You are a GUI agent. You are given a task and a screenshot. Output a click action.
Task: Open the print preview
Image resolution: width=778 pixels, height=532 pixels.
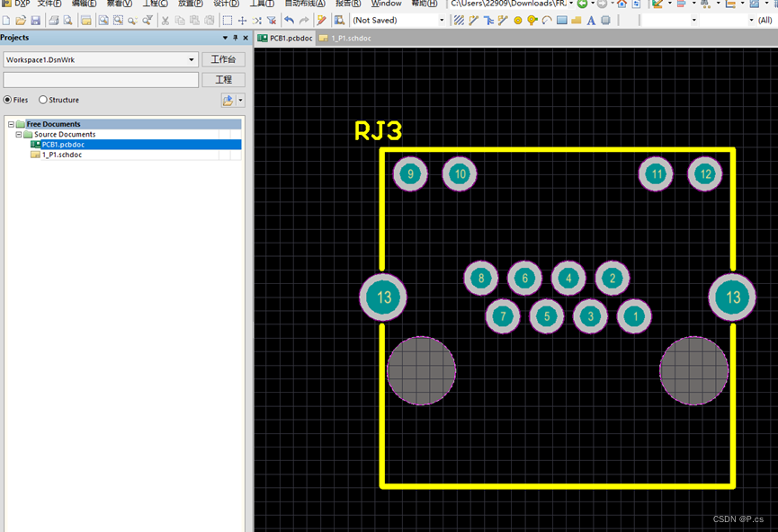coord(67,21)
